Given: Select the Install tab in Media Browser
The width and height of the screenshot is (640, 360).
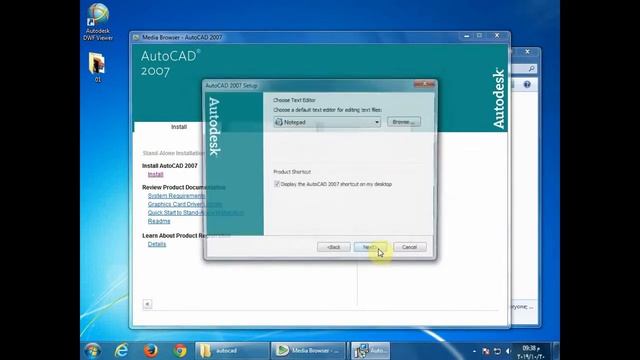Looking at the screenshot, I should 179,127.
